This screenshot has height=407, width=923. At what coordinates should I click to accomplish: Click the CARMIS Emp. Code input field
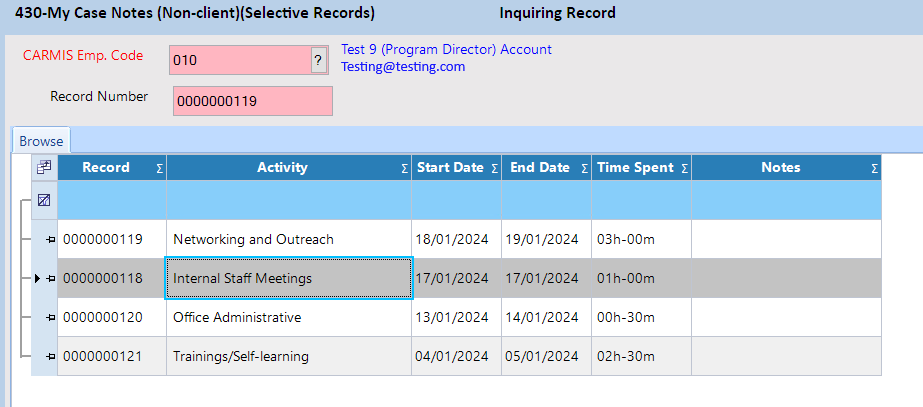(238, 60)
